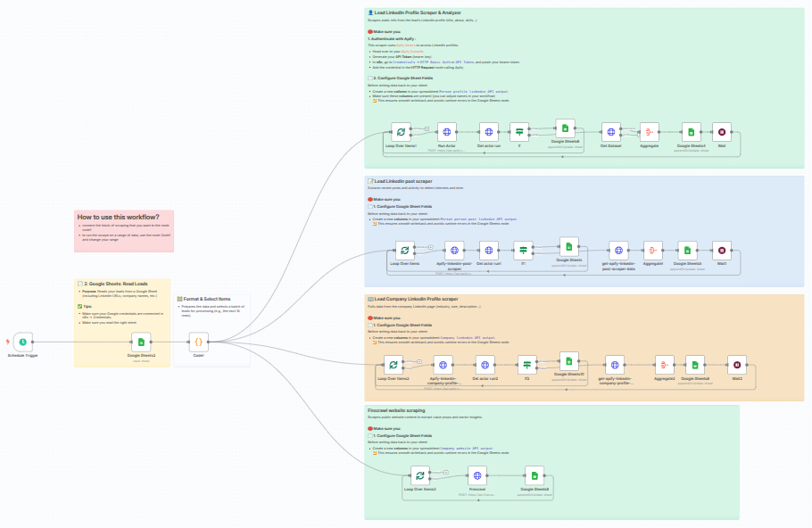Click the 'Firecrawl website scraping' title

click(x=396, y=410)
